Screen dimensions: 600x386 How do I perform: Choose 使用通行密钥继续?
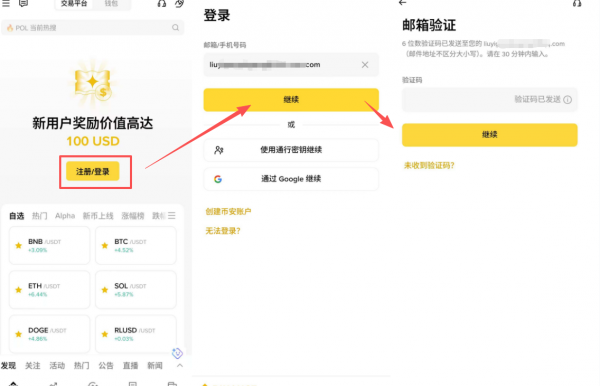pos(291,150)
